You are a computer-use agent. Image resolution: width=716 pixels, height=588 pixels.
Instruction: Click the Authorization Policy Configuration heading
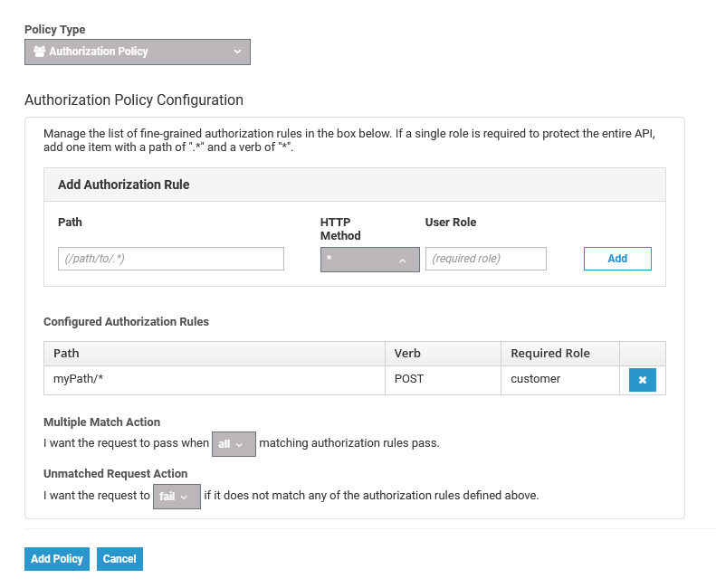[x=134, y=100]
